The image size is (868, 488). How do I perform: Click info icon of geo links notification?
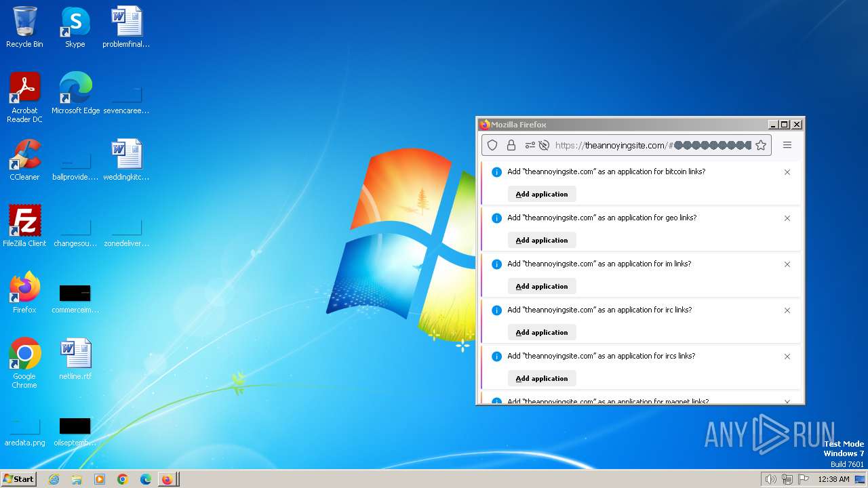coord(496,218)
